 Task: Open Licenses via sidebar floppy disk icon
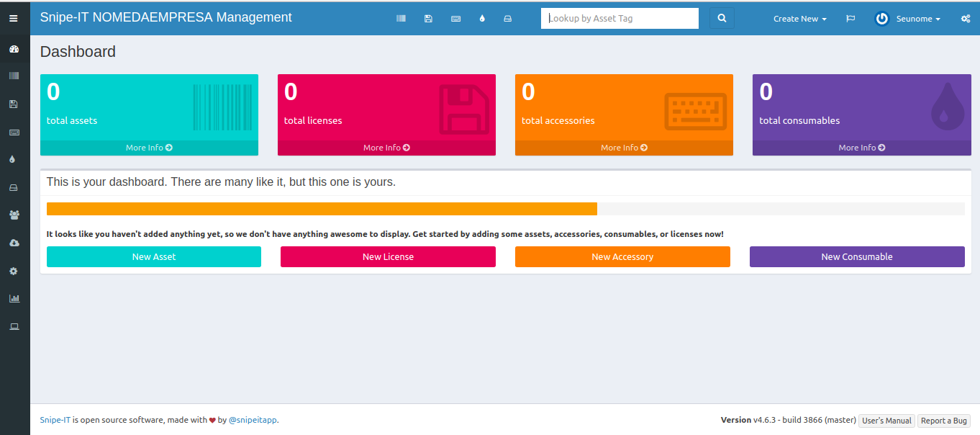tap(14, 104)
